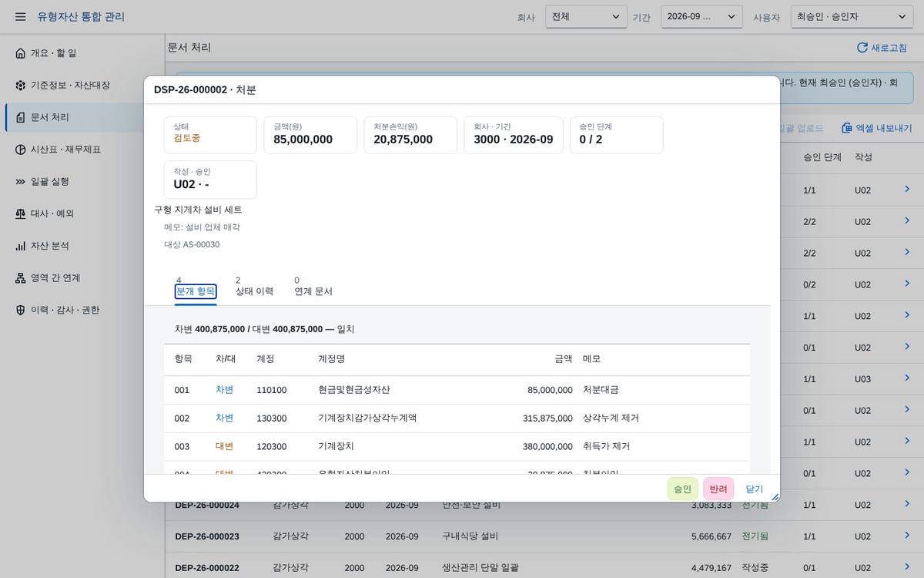The height and width of the screenshot is (578, 924).
Task: Open the 사용자 dropdown 최승인 · 승인자
Action: click(x=852, y=17)
